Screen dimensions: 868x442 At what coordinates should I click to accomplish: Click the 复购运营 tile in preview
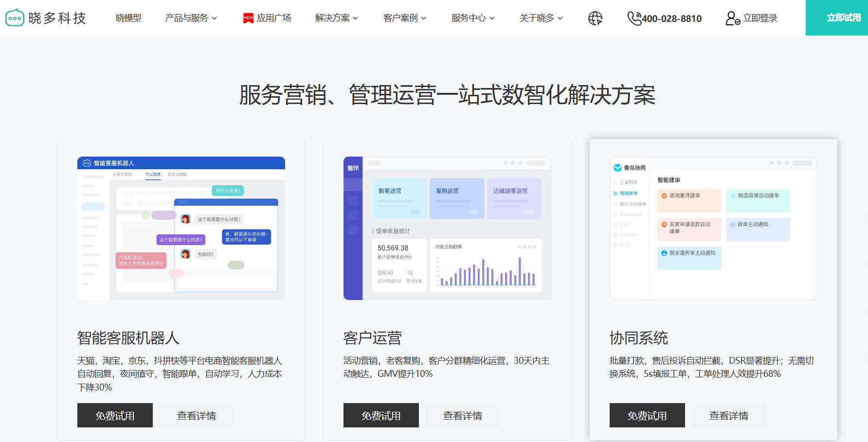pyautogui.click(x=457, y=198)
